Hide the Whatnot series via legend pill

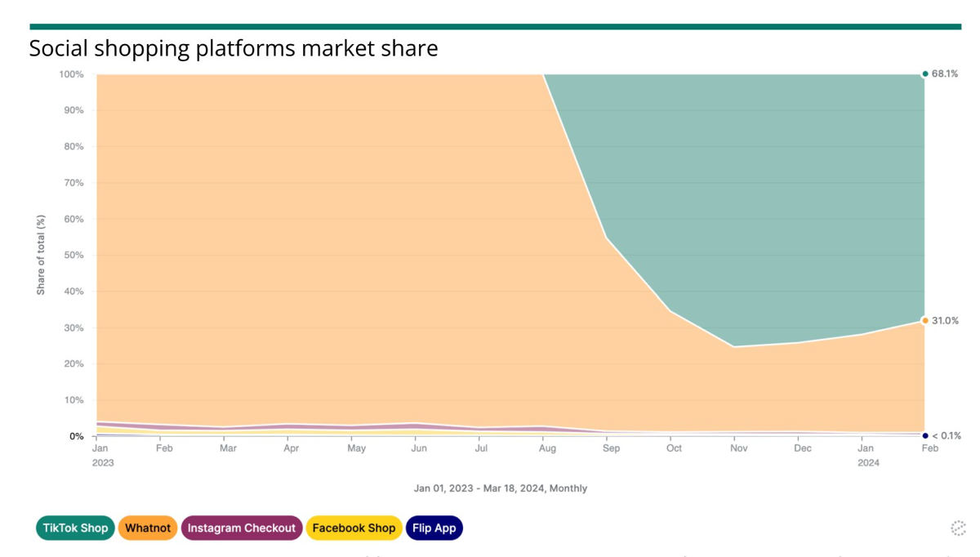(x=148, y=528)
